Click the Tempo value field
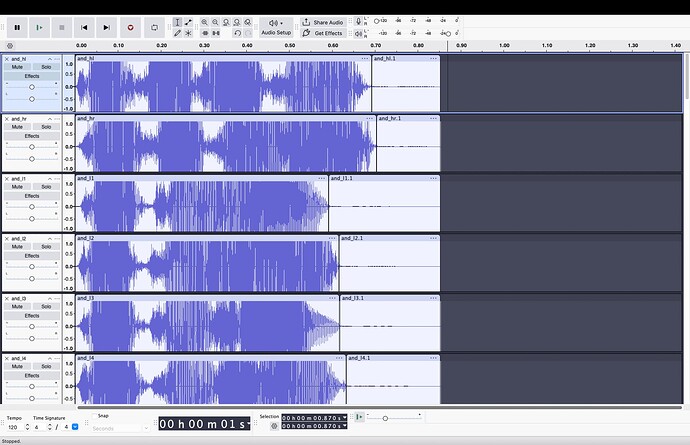This screenshot has width=690, height=445. coord(15,427)
